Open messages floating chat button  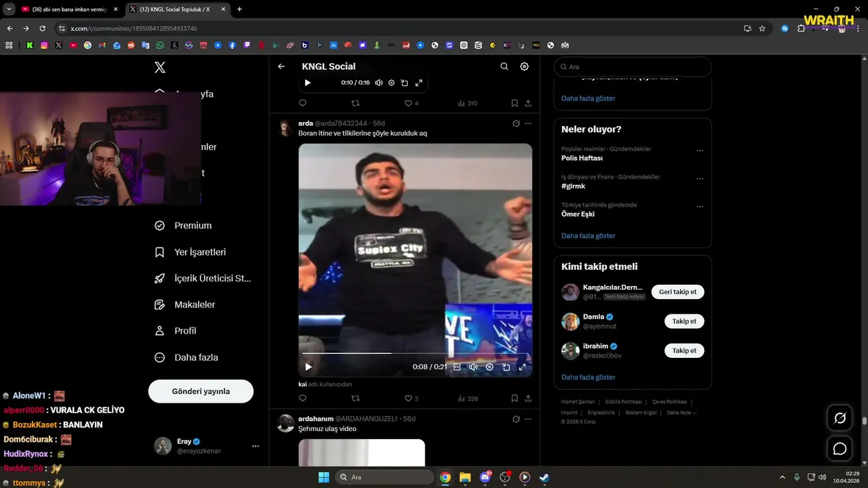pyautogui.click(x=840, y=449)
